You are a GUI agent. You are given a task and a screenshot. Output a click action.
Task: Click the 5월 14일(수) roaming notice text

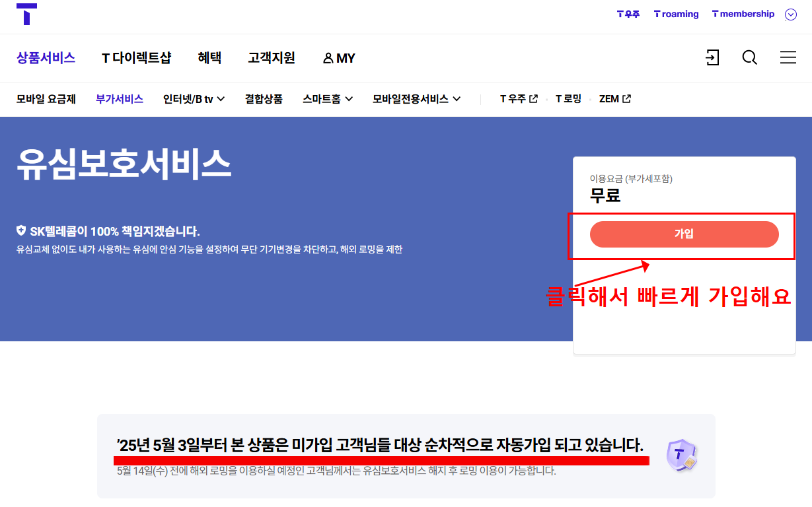point(336,471)
